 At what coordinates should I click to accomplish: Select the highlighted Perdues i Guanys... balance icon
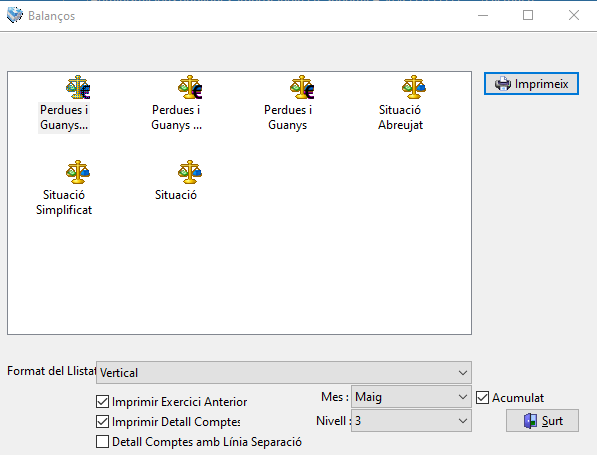tap(78, 87)
